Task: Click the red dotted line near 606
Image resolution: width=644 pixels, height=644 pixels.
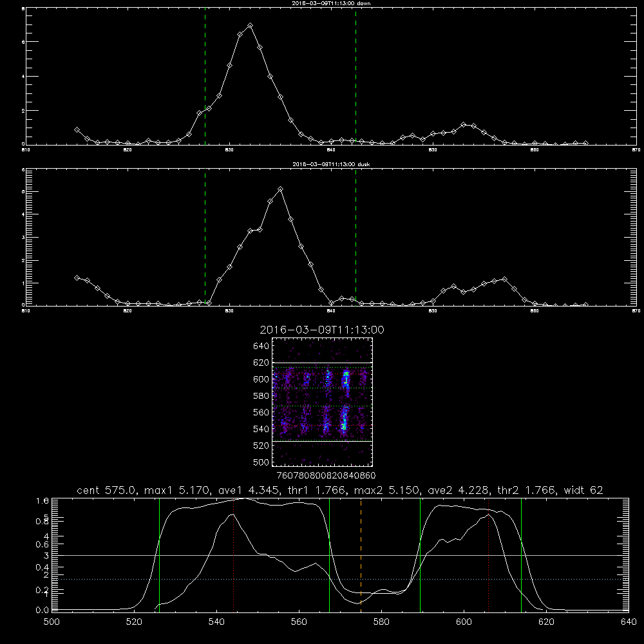Action: point(488,554)
